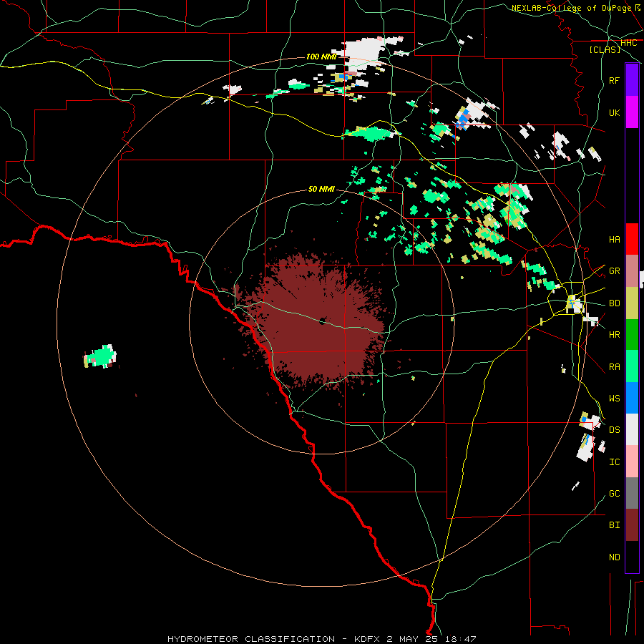
Task: Click the RF purple legend swatch
Action: pyautogui.click(x=632, y=80)
